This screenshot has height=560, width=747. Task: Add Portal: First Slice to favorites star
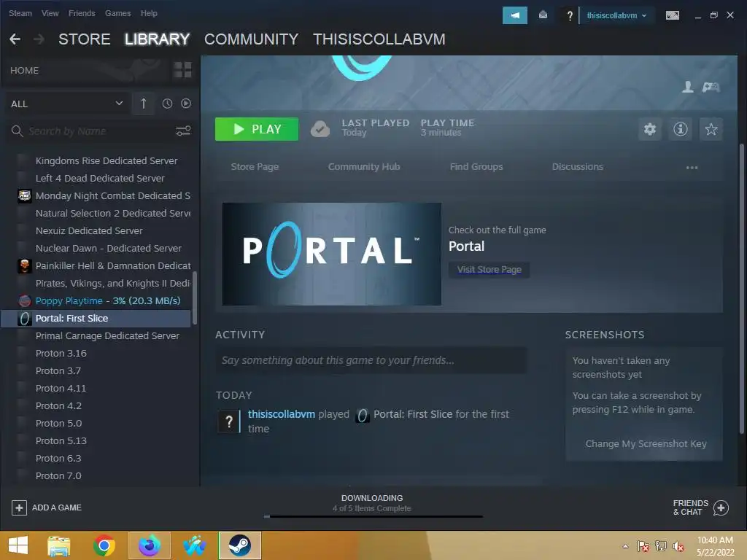(711, 129)
